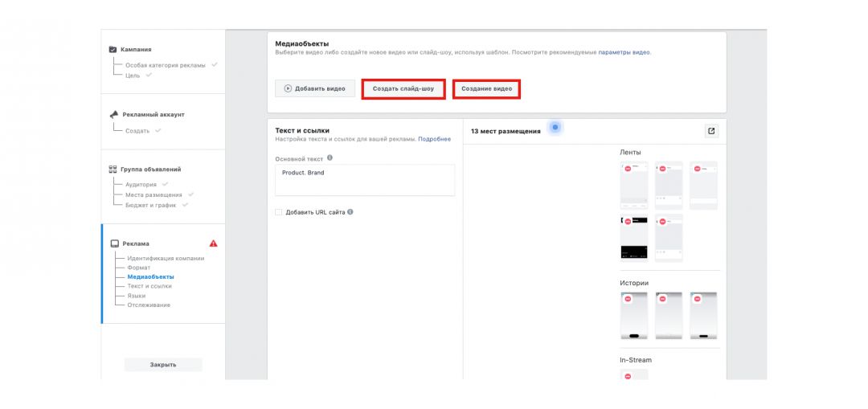Select Цель in Кампания section
Image resolution: width=868 pixels, height=409 pixels.
click(x=133, y=76)
